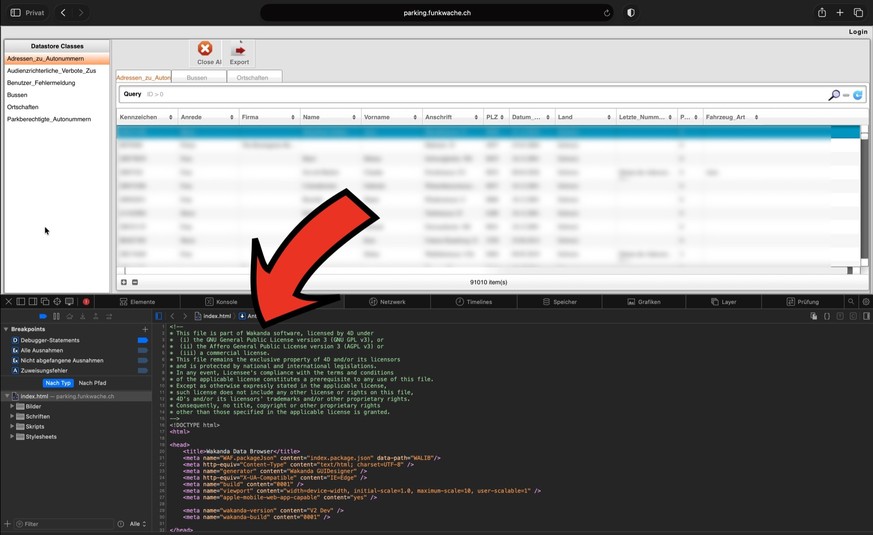873x535 pixels.
Task: Toggle the Debugger-Statements breakpoint
Action: [143, 340]
